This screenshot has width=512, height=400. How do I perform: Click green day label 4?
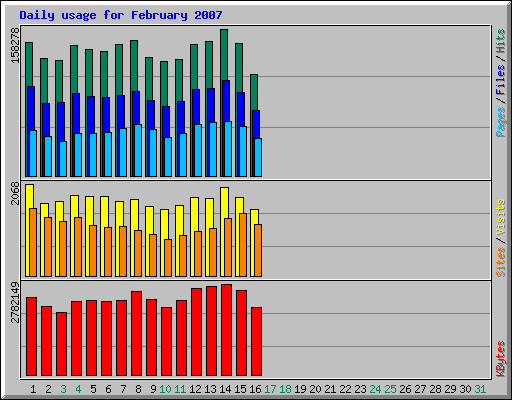click(x=78, y=389)
